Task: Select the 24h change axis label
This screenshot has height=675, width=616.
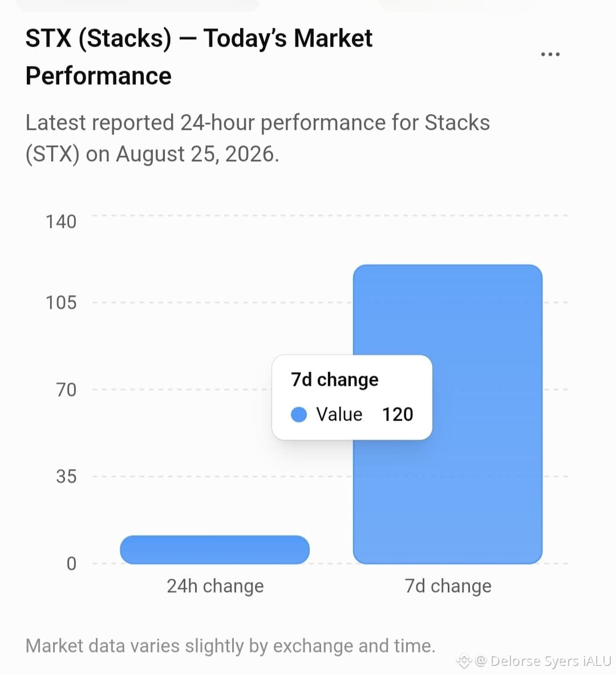Action: [x=215, y=586]
